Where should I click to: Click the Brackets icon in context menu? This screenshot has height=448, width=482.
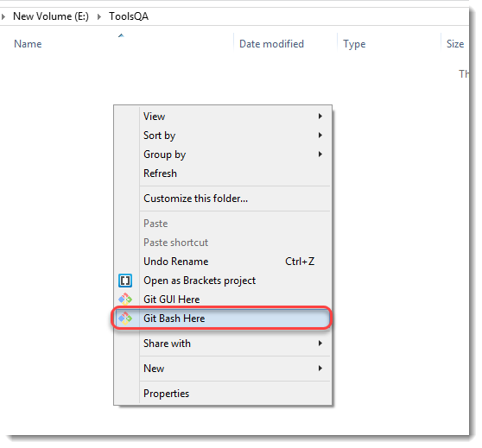125,281
